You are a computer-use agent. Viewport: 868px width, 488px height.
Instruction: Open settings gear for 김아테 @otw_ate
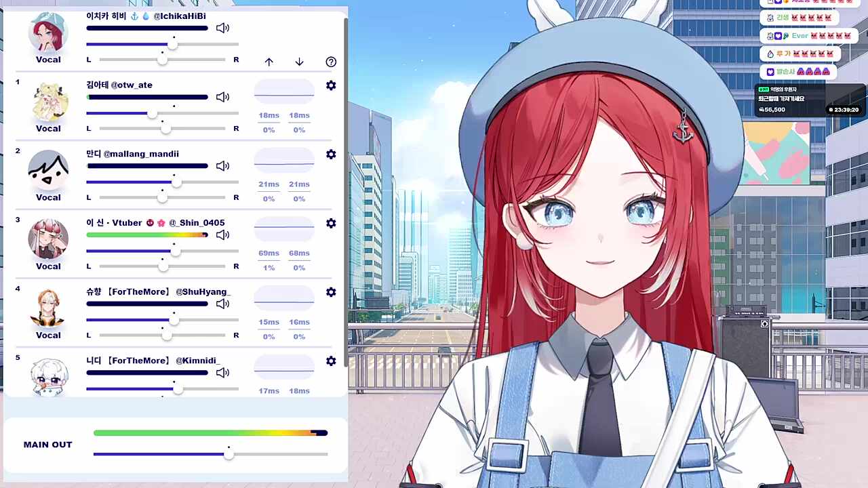point(331,85)
